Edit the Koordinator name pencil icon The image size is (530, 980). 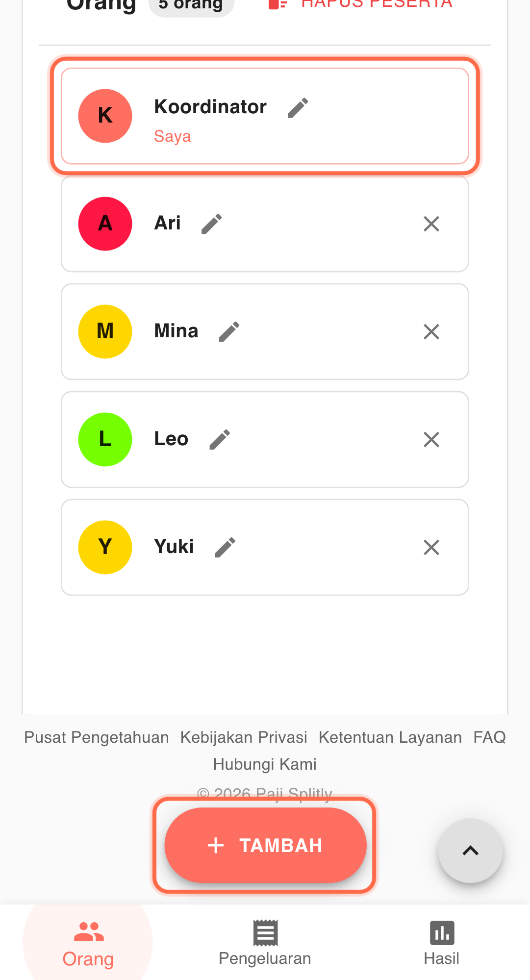pyautogui.click(x=298, y=108)
